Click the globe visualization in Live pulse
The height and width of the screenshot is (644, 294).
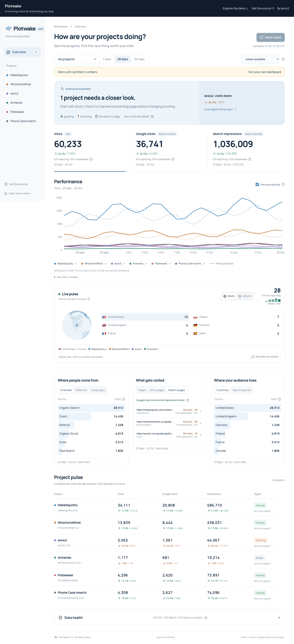coord(77,325)
